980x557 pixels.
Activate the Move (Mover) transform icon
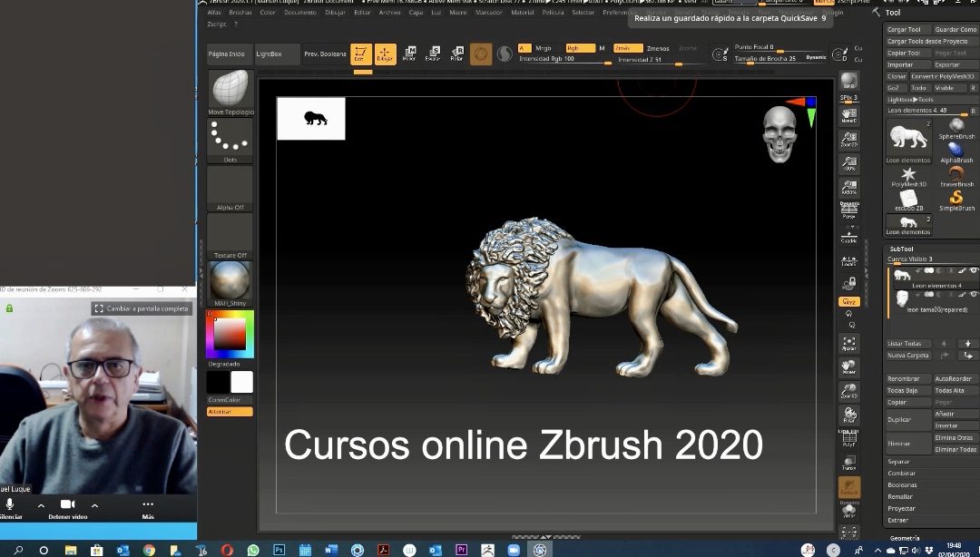tap(410, 52)
